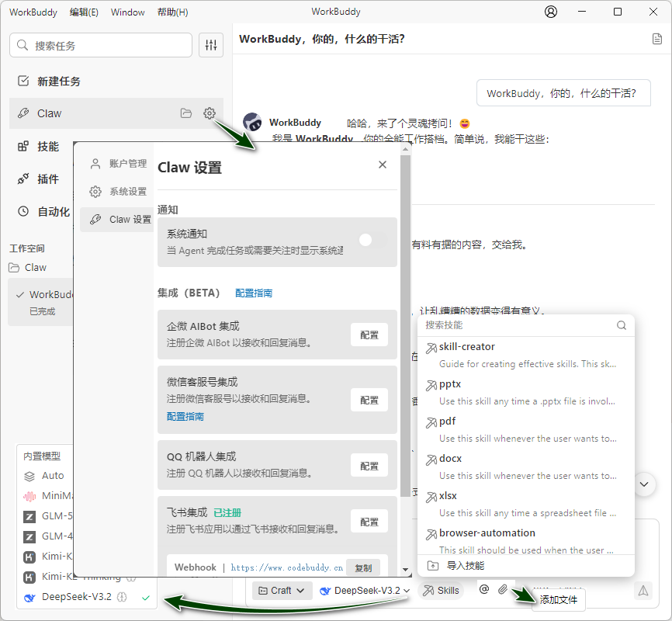672x621 pixels.
Task: Open 配置指南 link under 微信客服号集成
Action: coord(185,416)
